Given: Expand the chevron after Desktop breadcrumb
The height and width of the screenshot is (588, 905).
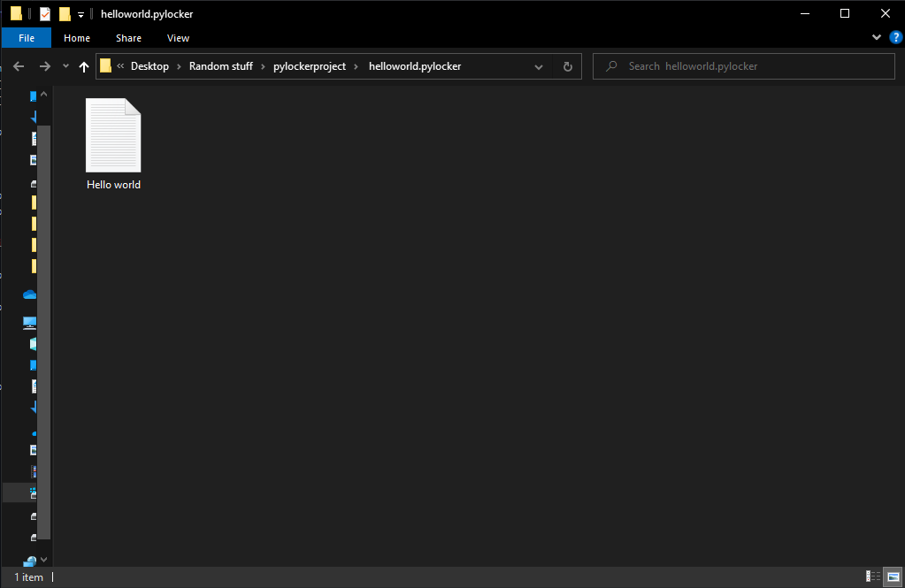Looking at the screenshot, I should click(179, 66).
